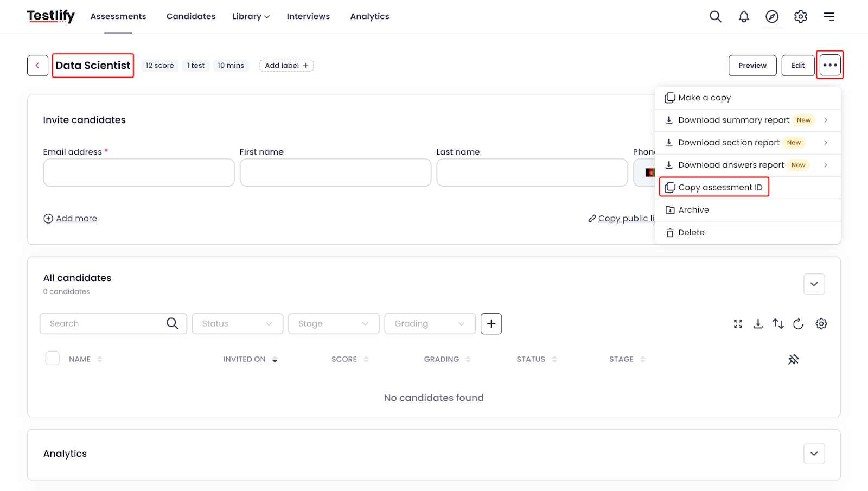Open the Grading filter dropdown

point(430,324)
